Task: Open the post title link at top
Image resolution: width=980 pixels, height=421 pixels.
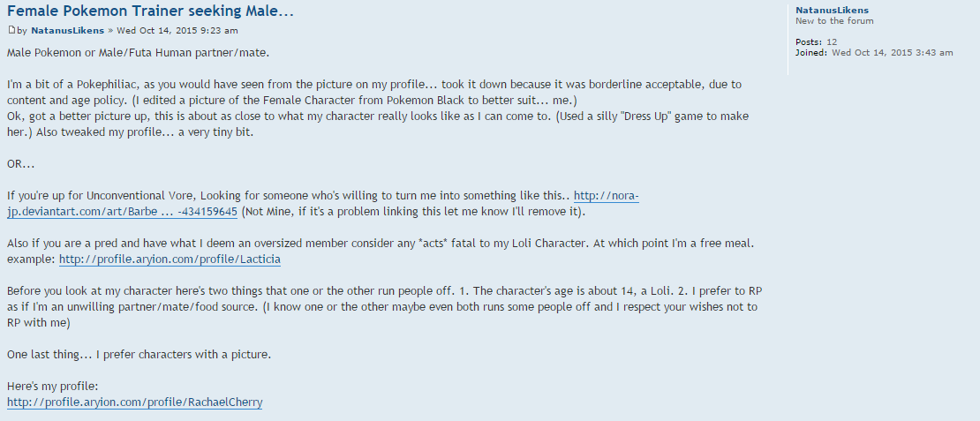Action: (x=150, y=11)
